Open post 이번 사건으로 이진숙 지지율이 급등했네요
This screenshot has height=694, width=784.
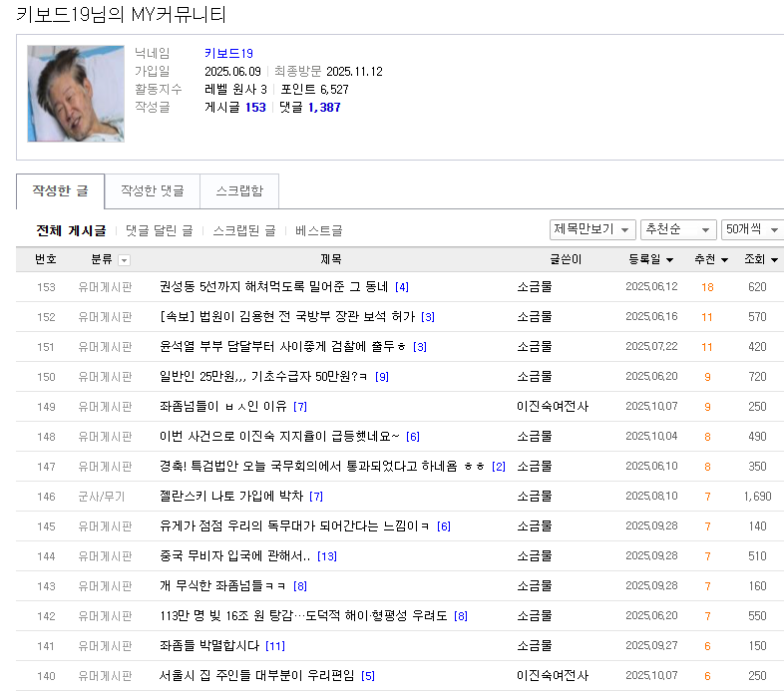click(x=279, y=437)
